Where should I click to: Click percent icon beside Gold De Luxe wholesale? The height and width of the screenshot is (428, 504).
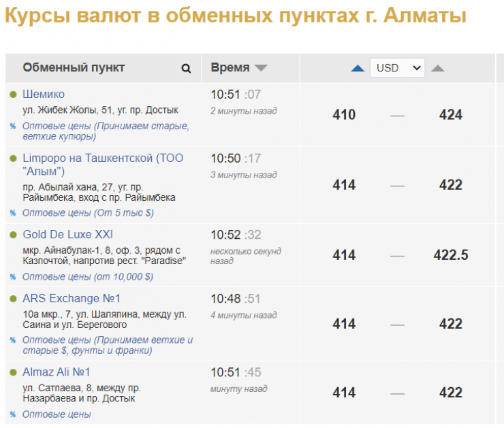(12, 277)
